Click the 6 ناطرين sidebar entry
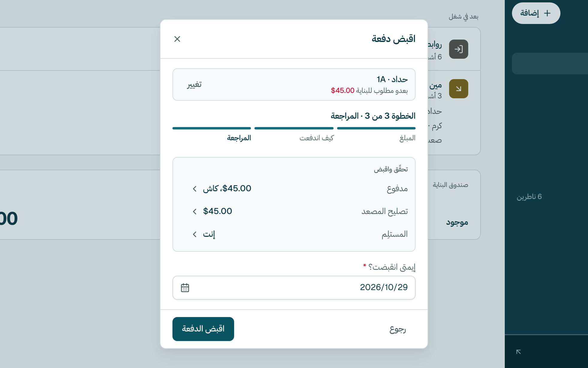Image resolution: width=588 pixels, height=368 pixels. pos(529,197)
